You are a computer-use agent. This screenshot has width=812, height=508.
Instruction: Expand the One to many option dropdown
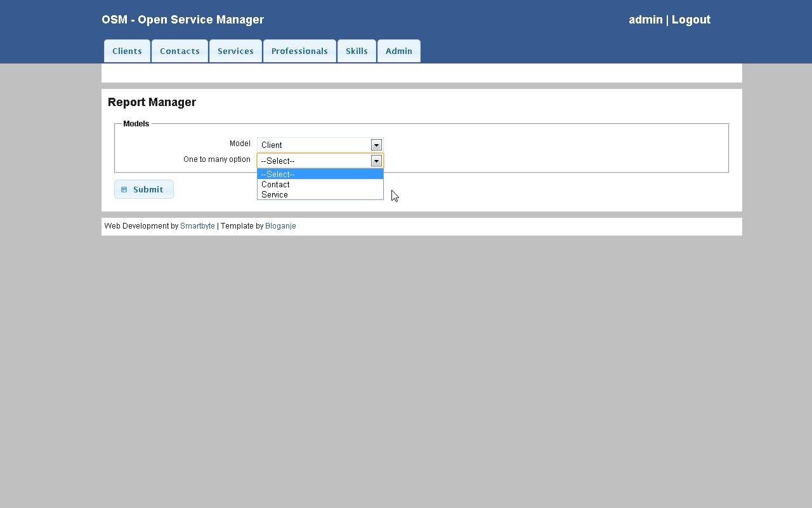click(x=376, y=161)
